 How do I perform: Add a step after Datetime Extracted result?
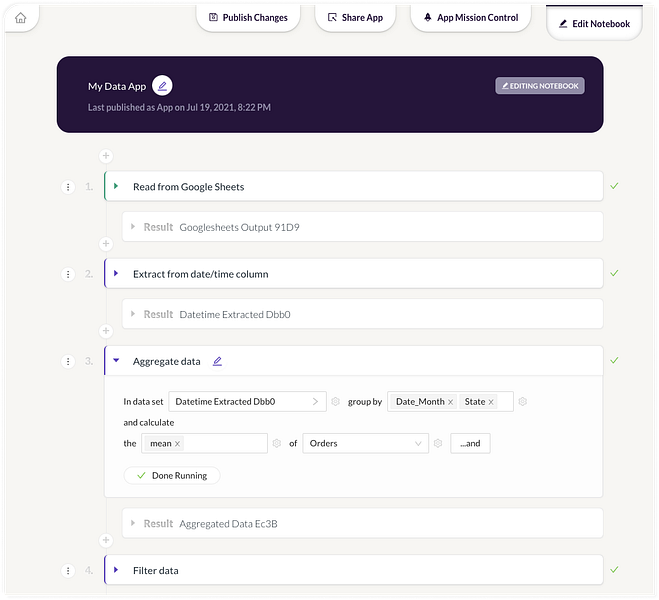tap(106, 331)
